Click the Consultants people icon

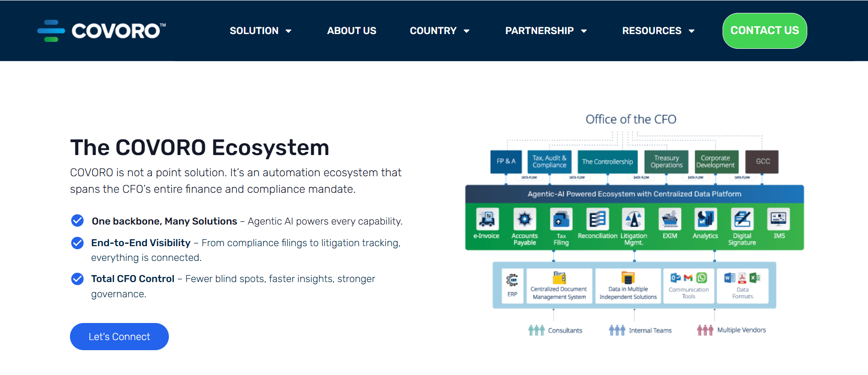[537, 330]
